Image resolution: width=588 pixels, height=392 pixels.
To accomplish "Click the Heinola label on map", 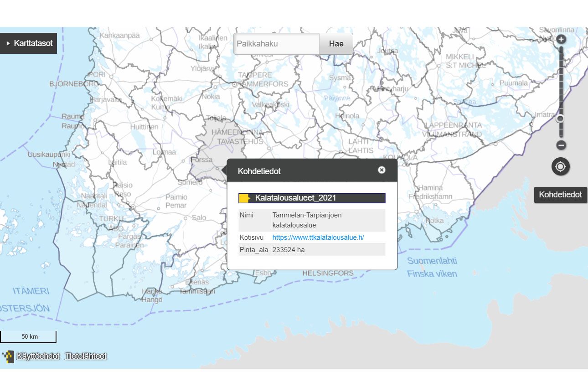I will coord(347,116).
